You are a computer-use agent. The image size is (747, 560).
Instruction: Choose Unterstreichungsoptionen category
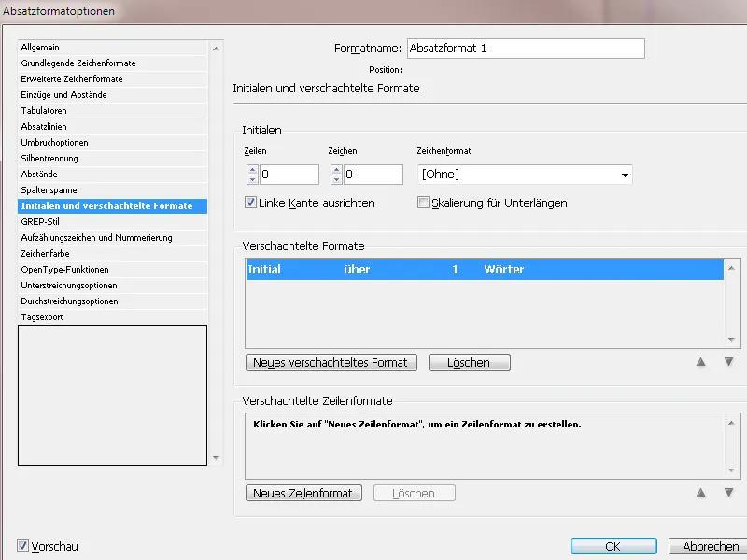click(113, 286)
